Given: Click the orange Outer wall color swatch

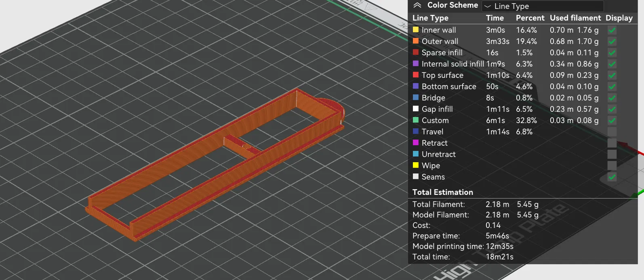Looking at the screenshot, I should 416,41.
